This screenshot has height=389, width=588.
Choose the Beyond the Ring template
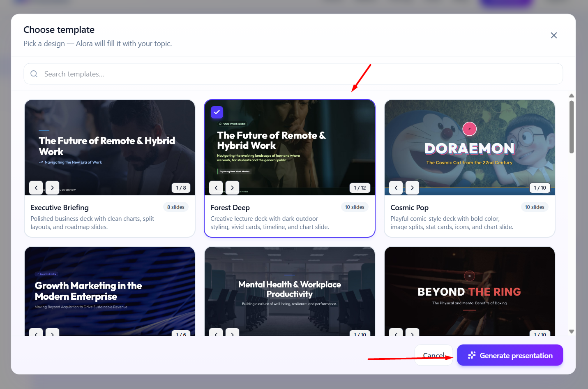click(x=470, y=291)
